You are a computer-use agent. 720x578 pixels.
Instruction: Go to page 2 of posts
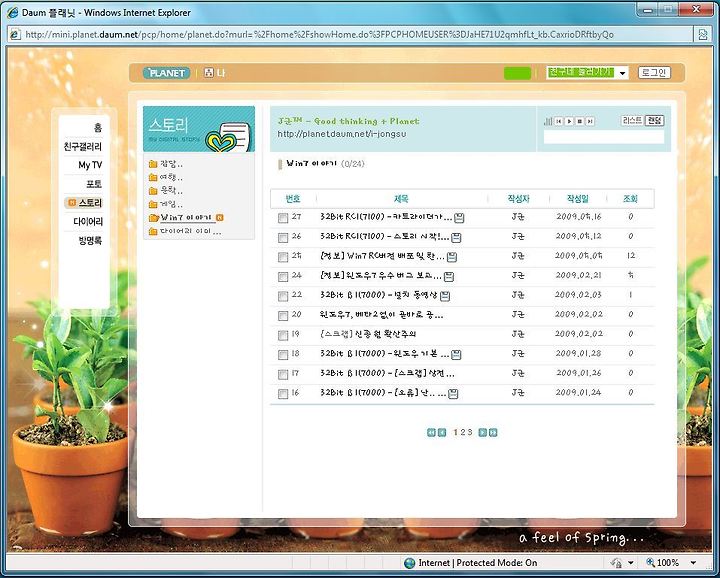tap(463, 432)
